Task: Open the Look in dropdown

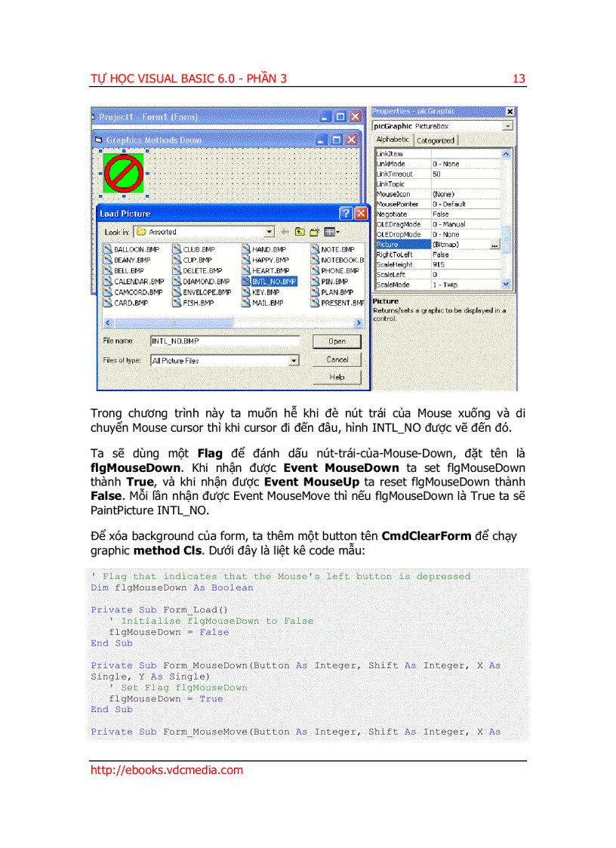Action: pyautogui.click(x=269, y=231)
